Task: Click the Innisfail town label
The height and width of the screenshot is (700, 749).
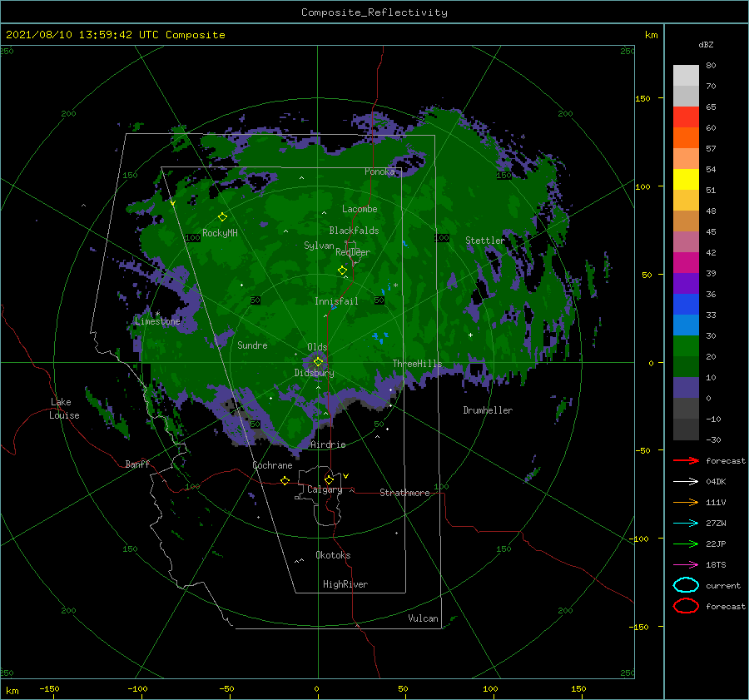Action: 336,301
